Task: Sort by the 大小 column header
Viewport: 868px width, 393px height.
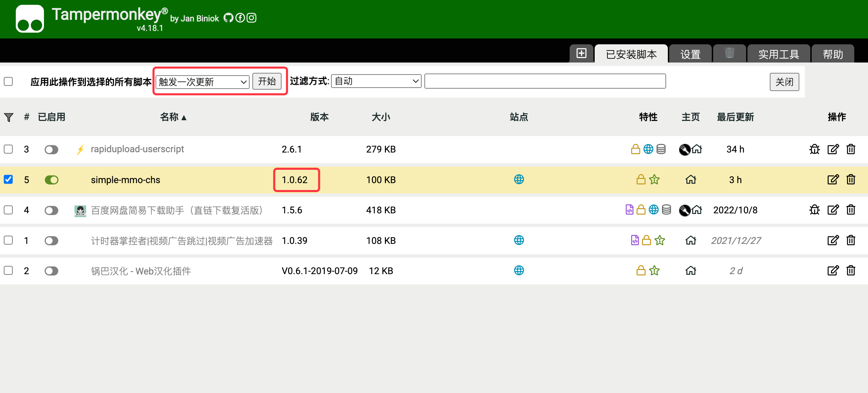Action: click(x=381, y=117)
